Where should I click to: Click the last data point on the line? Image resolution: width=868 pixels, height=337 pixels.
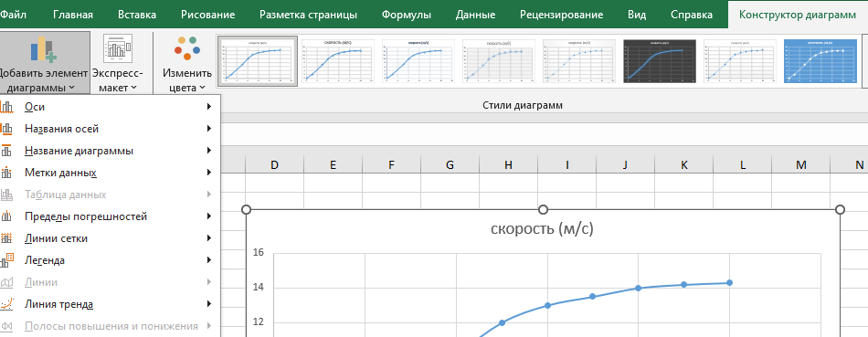(x=730, y=283)
